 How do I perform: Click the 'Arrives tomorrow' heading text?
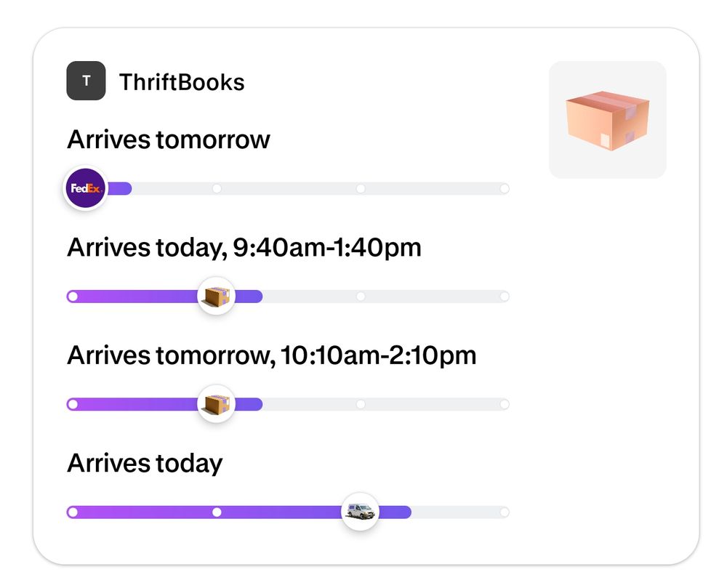click(x=169, y=139)
